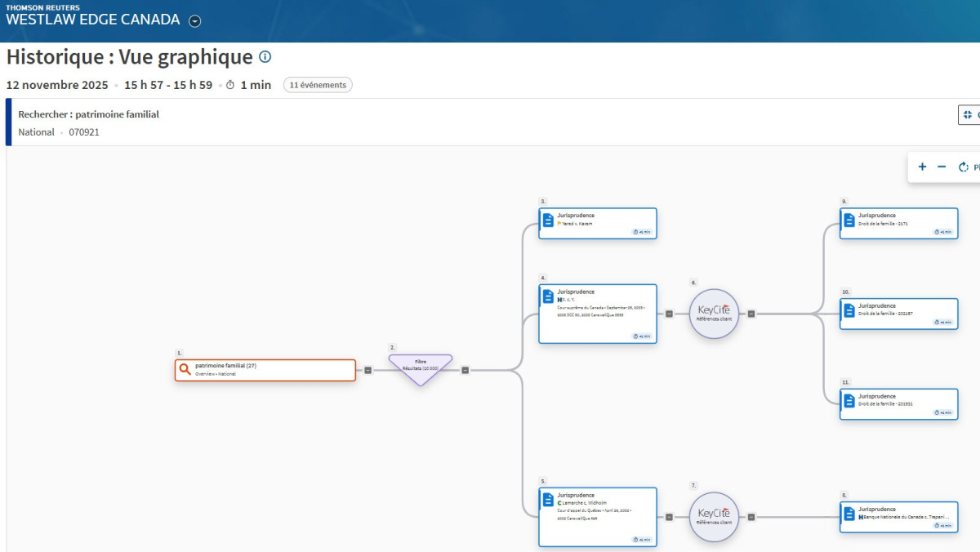Toggle collapse button right of KeyCite node 6
Viewport: 980px width, 552px height.
pos(751,313)
